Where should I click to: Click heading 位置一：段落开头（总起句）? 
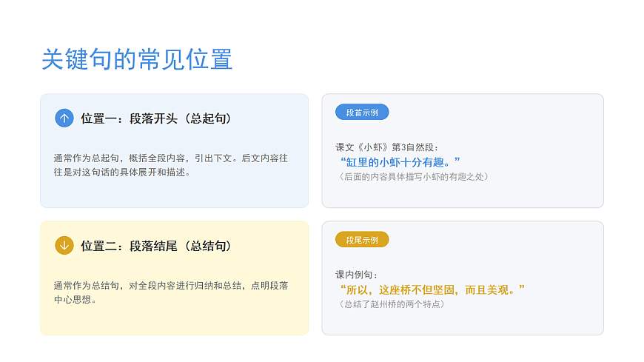coord(156,118)
